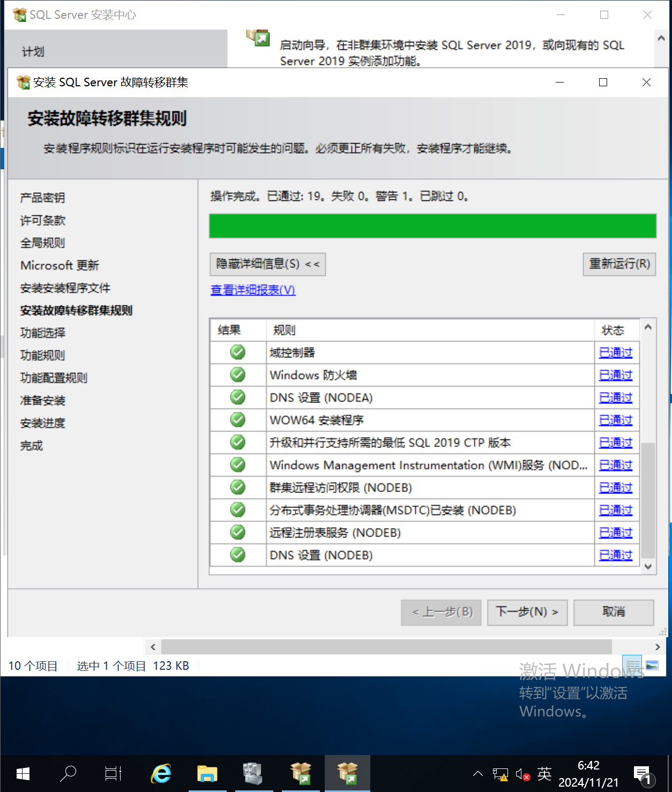
Task: Select 产品密钥 step in sidebar
Action: [x=42, y=198]
